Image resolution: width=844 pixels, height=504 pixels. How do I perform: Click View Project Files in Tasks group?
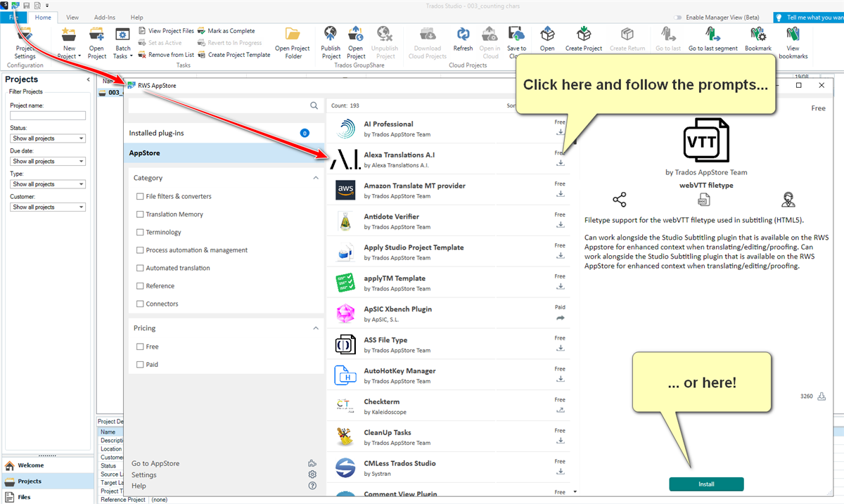pyautogui.click(x=166, y=31)
